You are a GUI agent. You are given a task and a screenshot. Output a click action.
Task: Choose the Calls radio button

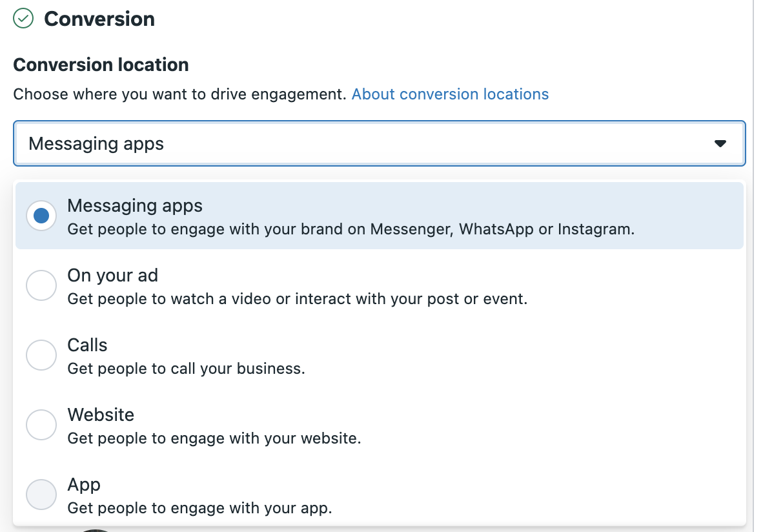[41, 355]
